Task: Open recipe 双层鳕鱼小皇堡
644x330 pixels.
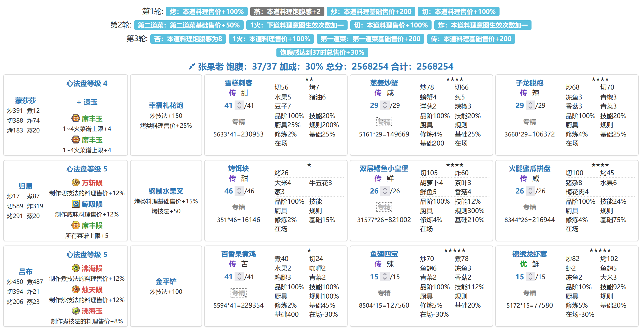Action: (384, 168)
